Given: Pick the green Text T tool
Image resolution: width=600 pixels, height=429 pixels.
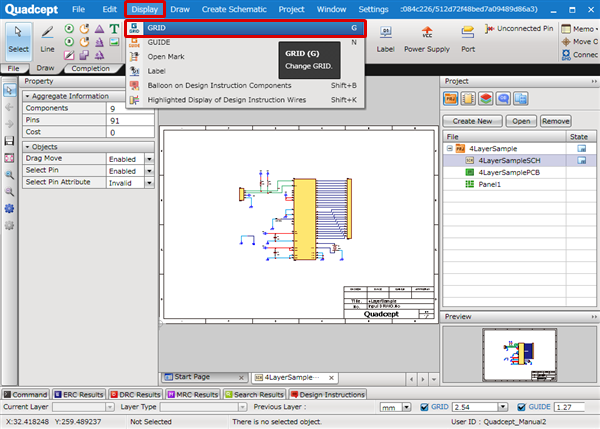Looking at the screenshot, I should (114, 29).
